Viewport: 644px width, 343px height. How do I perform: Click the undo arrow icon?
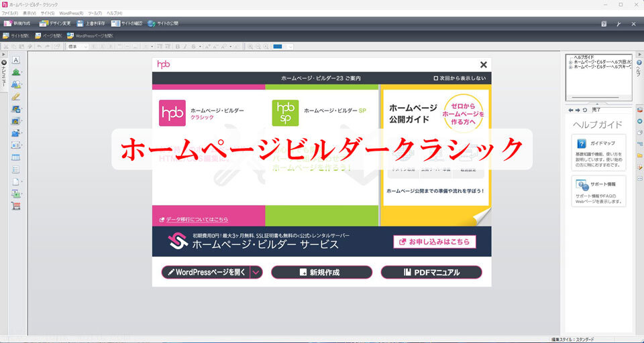tap(39, 47)
